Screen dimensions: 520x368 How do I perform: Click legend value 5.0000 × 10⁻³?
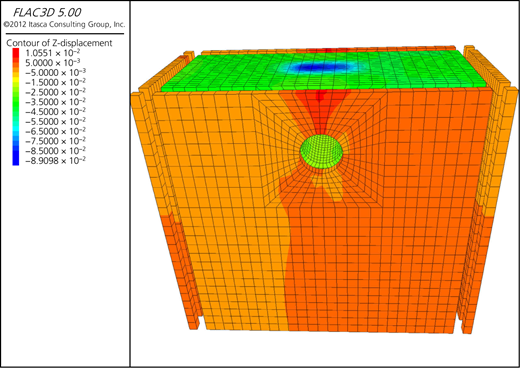(53, 63)
